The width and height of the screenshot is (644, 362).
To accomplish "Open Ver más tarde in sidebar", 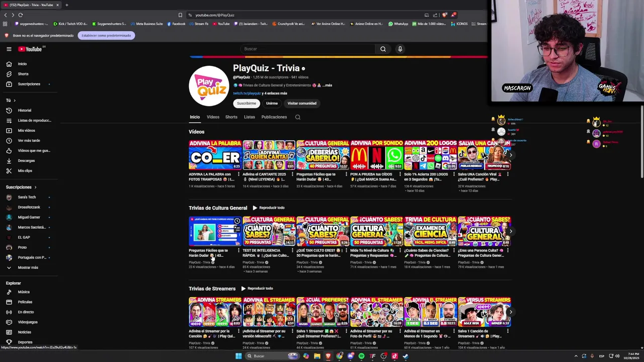I will [29, 140].
